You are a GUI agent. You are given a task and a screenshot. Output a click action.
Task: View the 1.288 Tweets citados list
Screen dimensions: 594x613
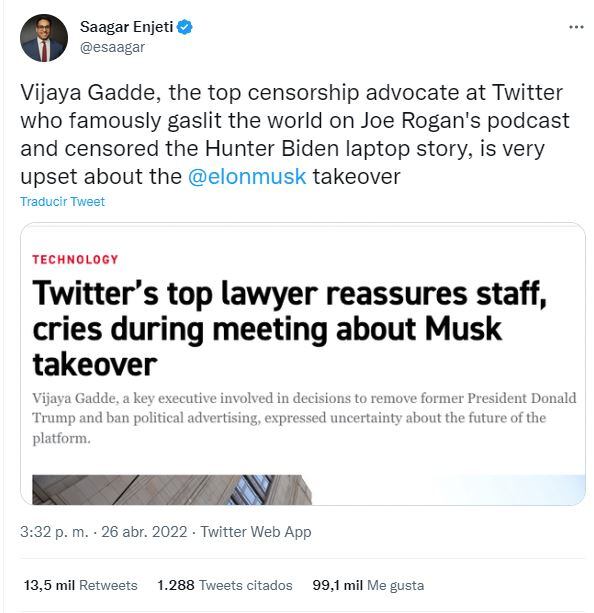click(x=225, y=585)
